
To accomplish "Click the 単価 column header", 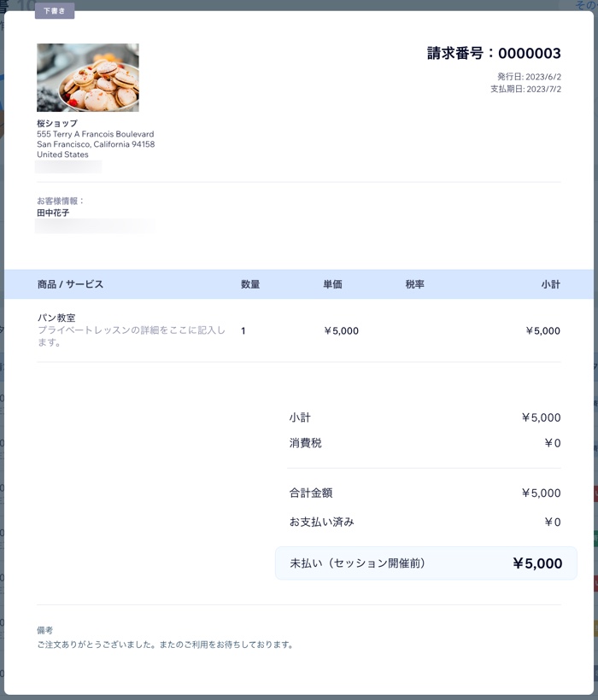I will 332,284.
